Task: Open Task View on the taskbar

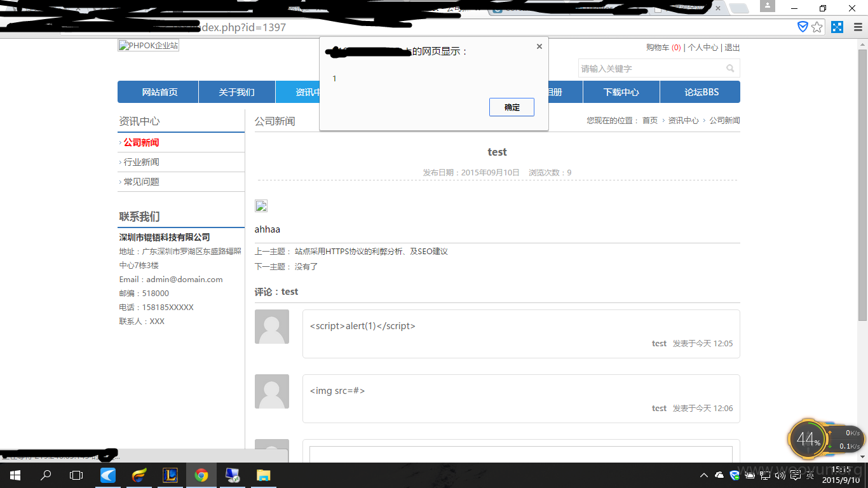Action: tap(76, 475)
